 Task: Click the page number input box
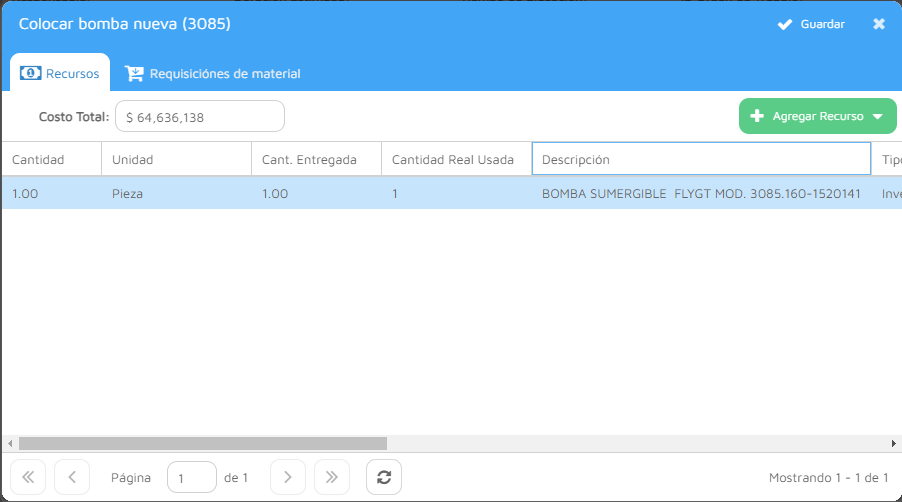click(191, 478)
